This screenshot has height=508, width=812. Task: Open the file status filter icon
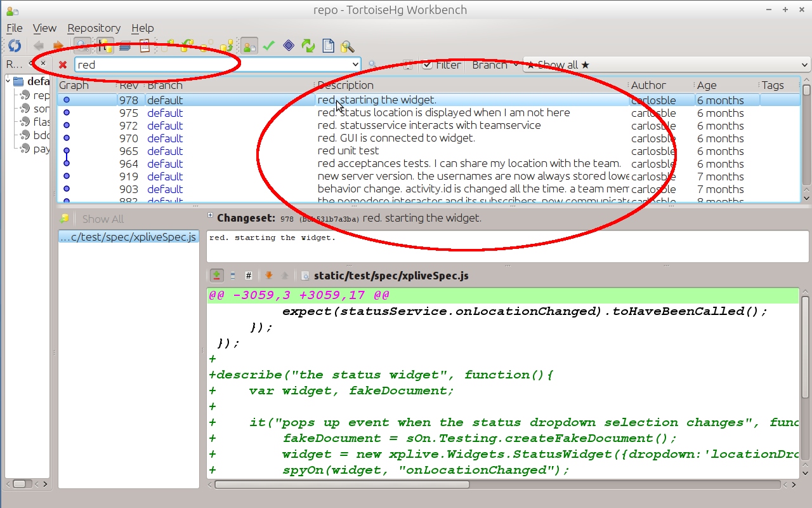(x=64, y=219)
